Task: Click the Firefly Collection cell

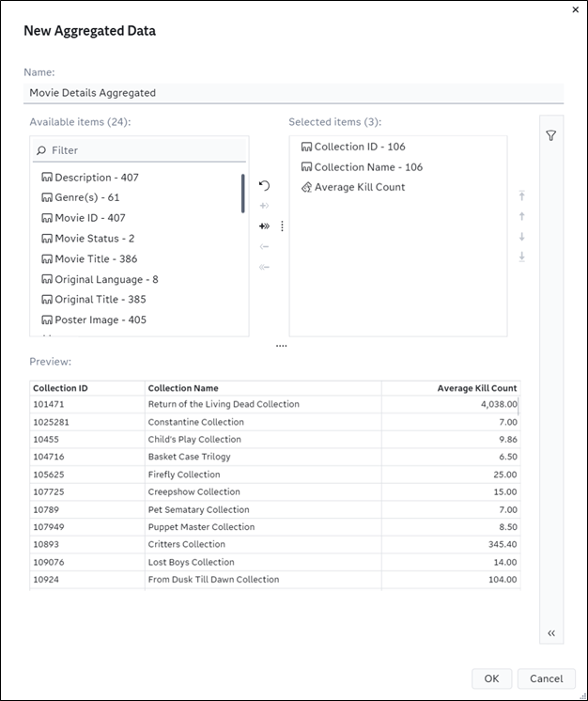Action: pos(263,475)
